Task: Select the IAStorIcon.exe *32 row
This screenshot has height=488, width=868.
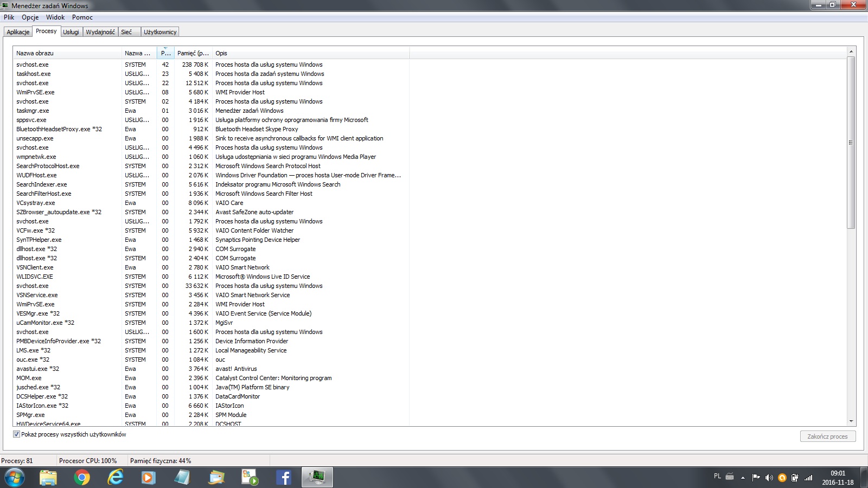Action: [211, 406]
